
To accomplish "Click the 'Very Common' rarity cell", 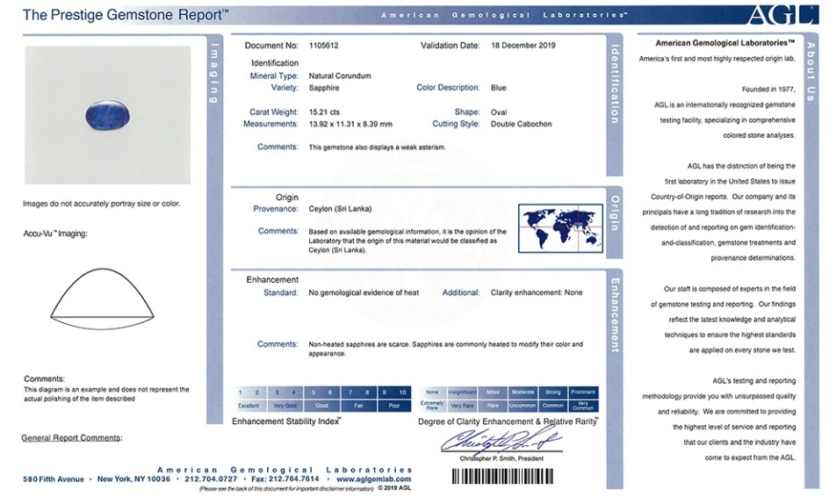I will tap(583, 406).
